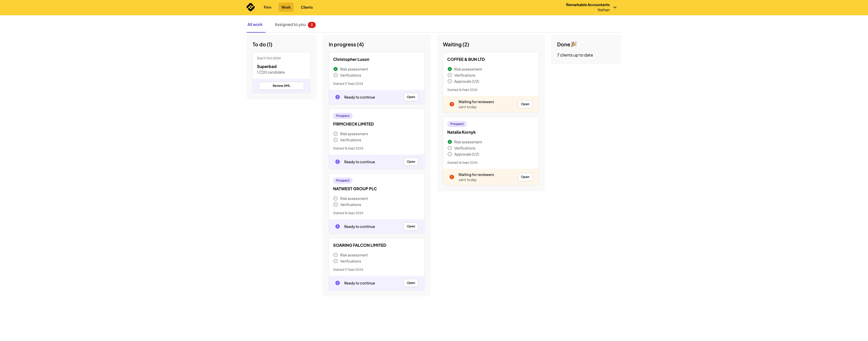Click red notification badge on Assigned to you

311,25
